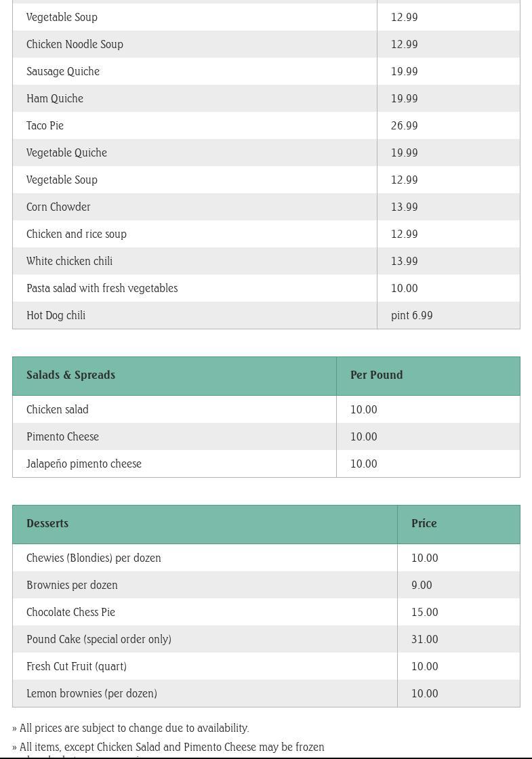Click the Hot Dog chili row
532x759 pixels.
[x=56, y=316]
